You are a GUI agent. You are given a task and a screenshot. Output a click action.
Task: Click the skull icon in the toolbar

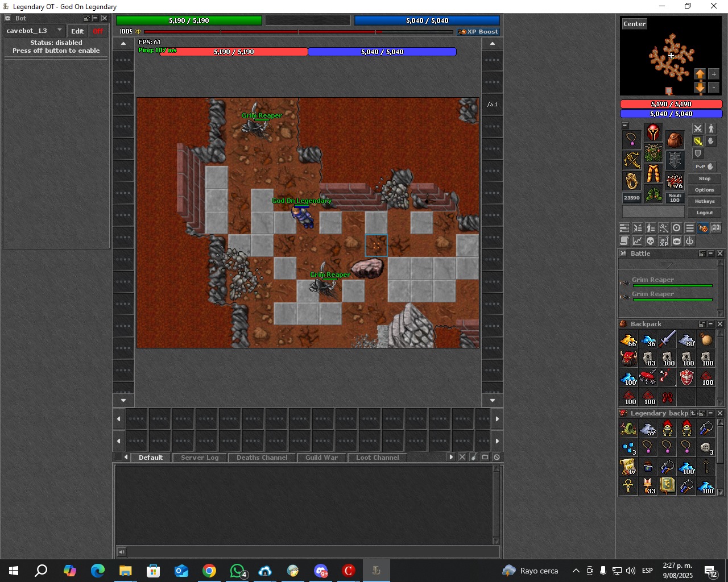click(650, 241)
